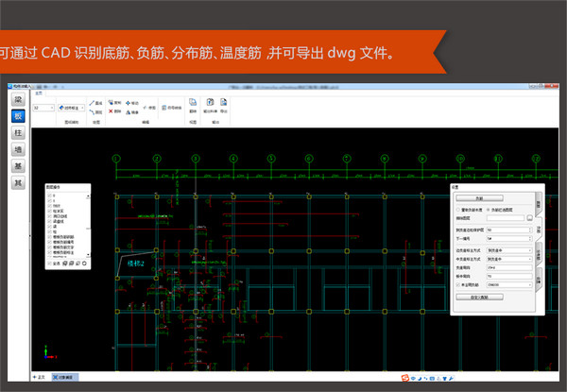Open the layer type dropdown with the blue icon

pyautogui.click(x=71, y=108)
